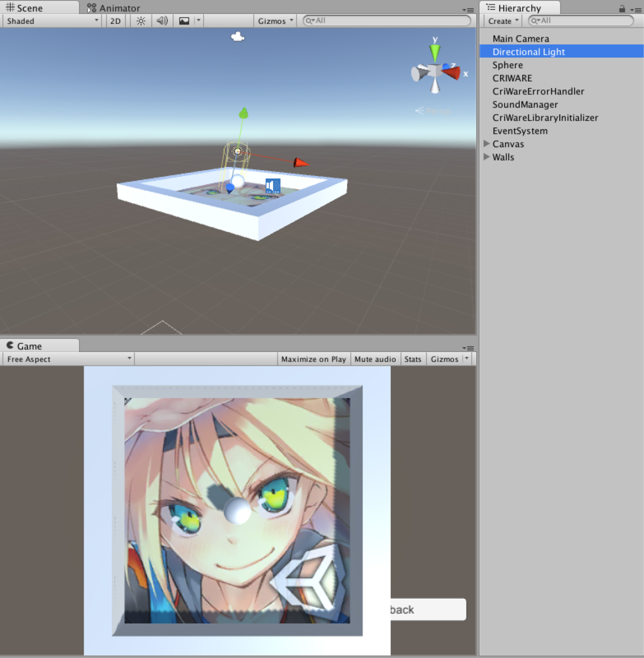Select Sphere object in Hierarchy
This screenshot has height=658, width=644.
pyautogui.click(x=562, y=65)
